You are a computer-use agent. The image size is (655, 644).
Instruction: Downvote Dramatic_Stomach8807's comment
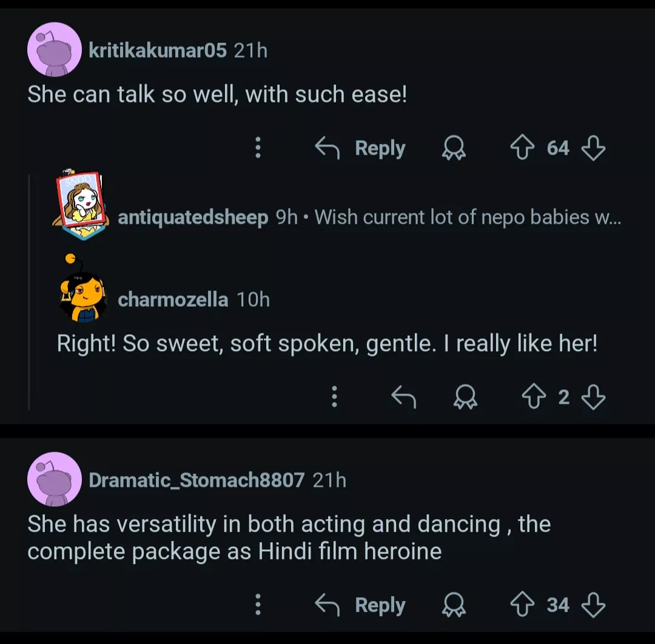click(x=593, y=605)
